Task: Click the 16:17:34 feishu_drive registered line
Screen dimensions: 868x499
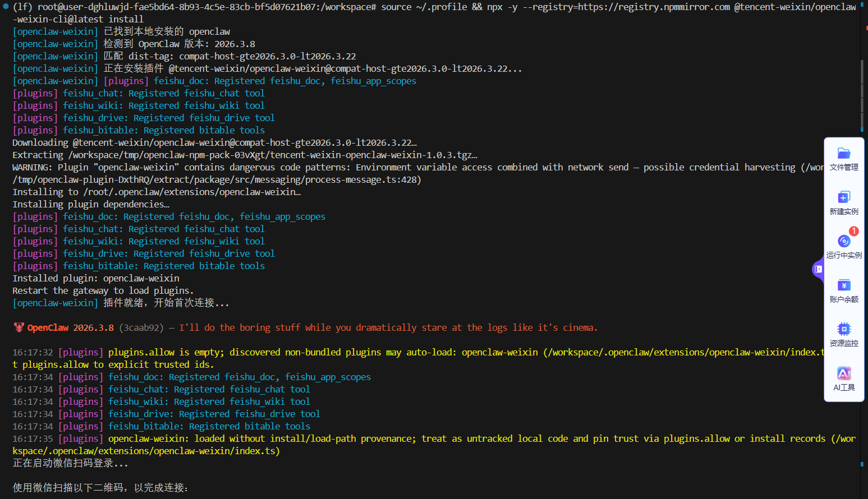Action: (166, 414)
